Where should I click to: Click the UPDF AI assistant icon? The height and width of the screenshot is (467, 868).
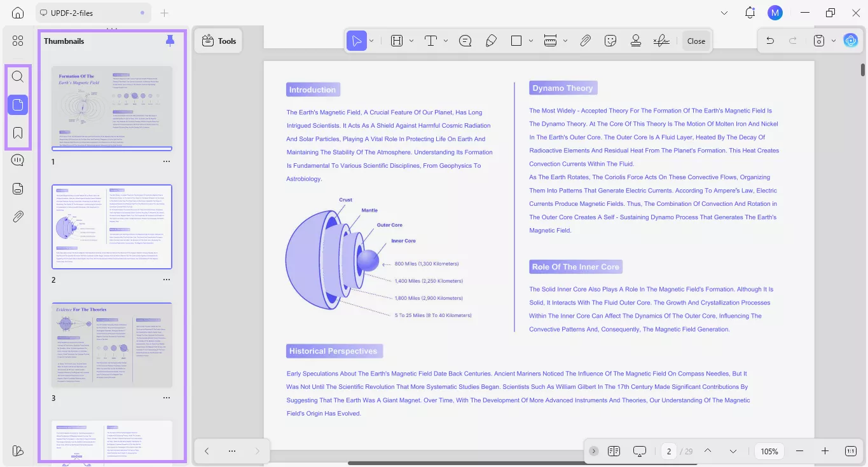pyautogui.click(x=850, y=41)
